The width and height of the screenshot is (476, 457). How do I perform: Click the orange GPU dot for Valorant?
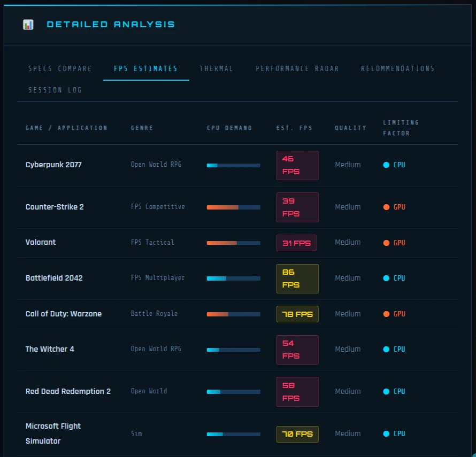tap(386, 243)
